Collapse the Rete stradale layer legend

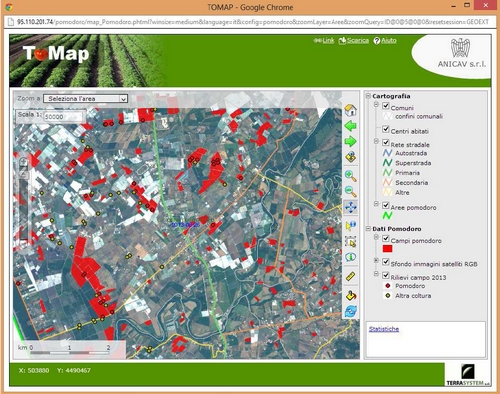[376, 141]
